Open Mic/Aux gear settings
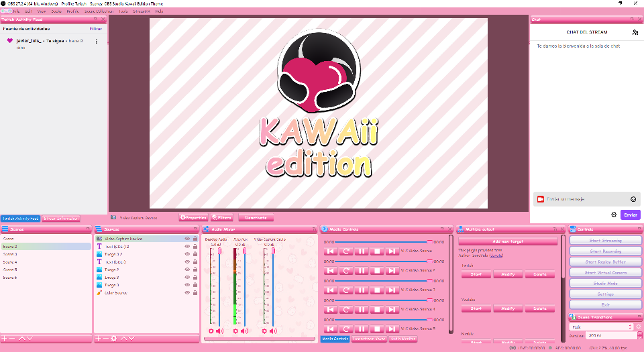The width and height of the screenshot is (644, 352). coord(235,331)
